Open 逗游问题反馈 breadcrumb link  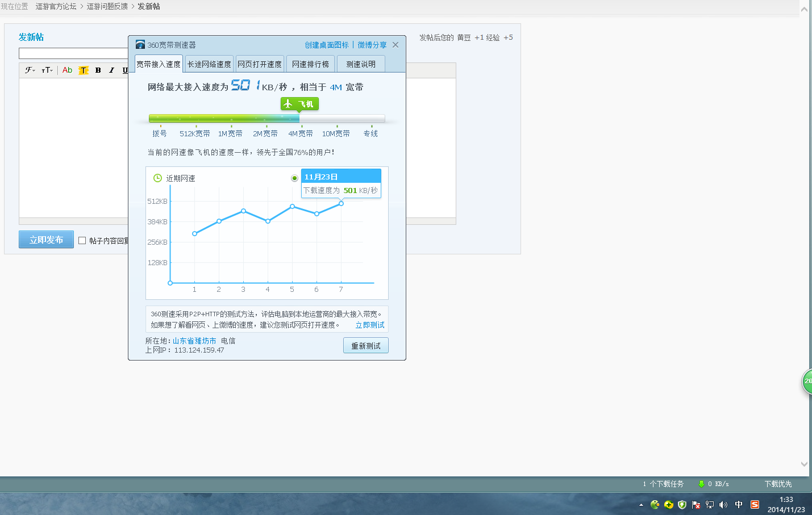pos(107,6)
